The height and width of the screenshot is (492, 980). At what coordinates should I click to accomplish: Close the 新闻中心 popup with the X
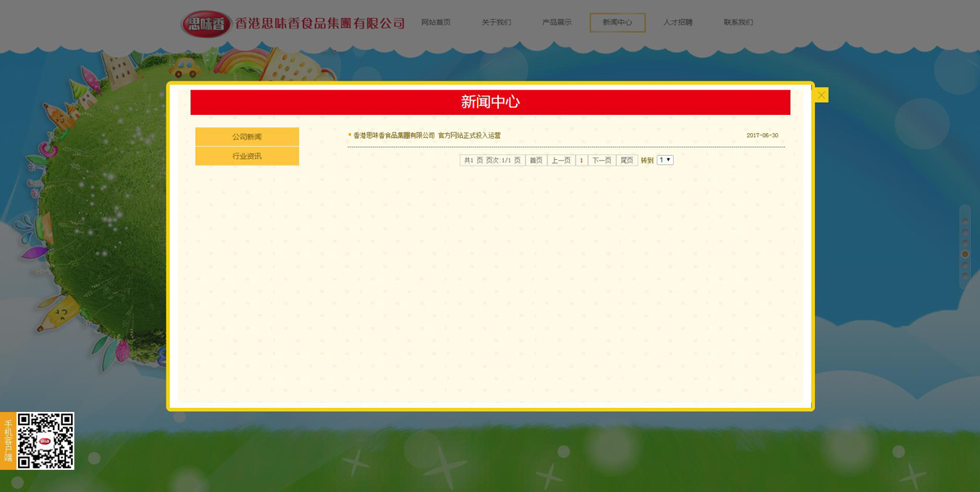821,95
